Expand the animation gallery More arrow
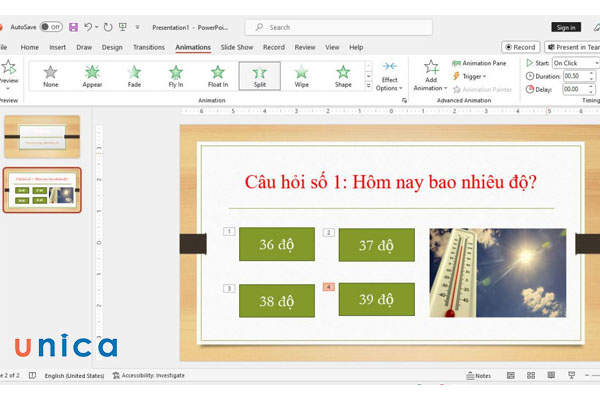The width and height of the screenshot is (600, 400). (x=368, y=86)
